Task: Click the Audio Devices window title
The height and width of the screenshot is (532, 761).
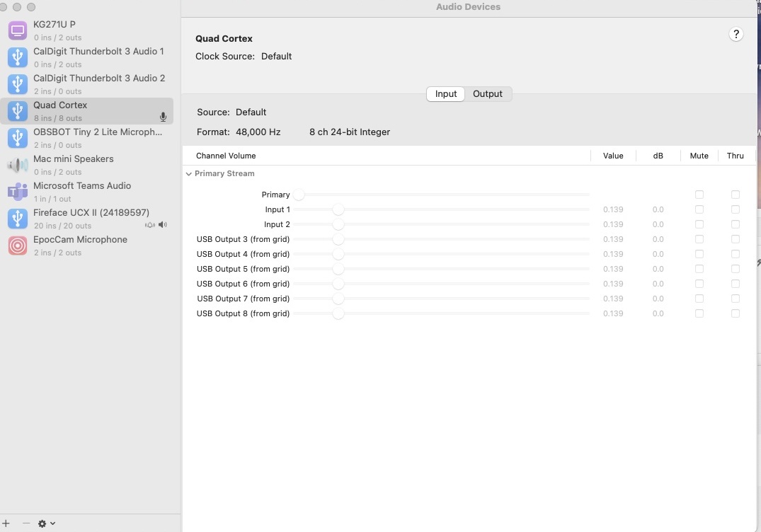Action: tap(468, 7)
